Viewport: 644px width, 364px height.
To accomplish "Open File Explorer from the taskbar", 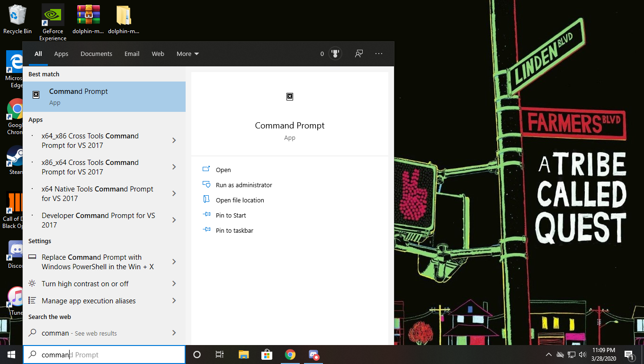I will point(243,355).
